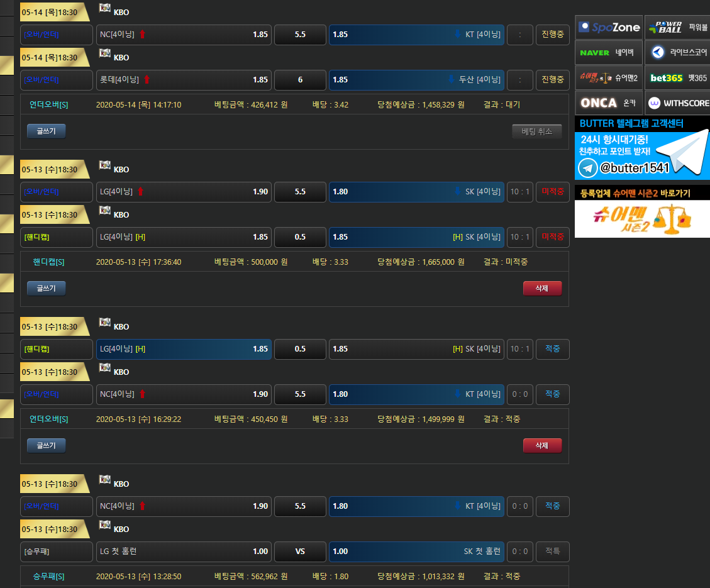Click 글쓰기 under the 500,000 원 bet

(46, 288)
